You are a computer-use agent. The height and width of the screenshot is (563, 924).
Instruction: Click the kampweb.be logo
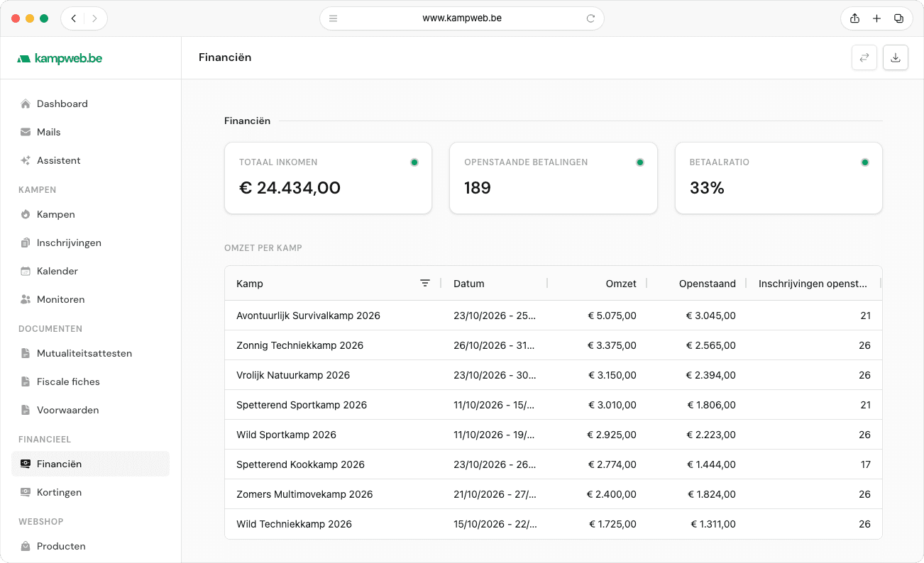[x=60, y=58]
